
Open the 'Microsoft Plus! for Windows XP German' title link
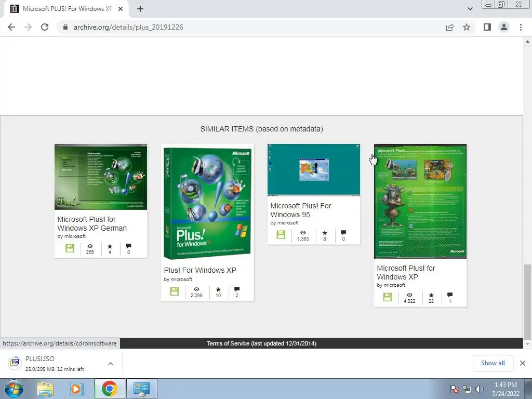click(x=92, y=223)
